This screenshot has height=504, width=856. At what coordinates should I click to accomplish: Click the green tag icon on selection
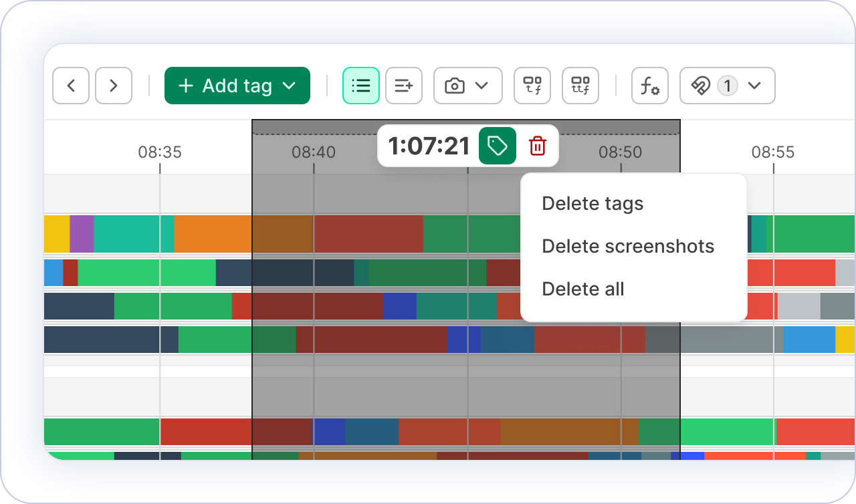498,146
